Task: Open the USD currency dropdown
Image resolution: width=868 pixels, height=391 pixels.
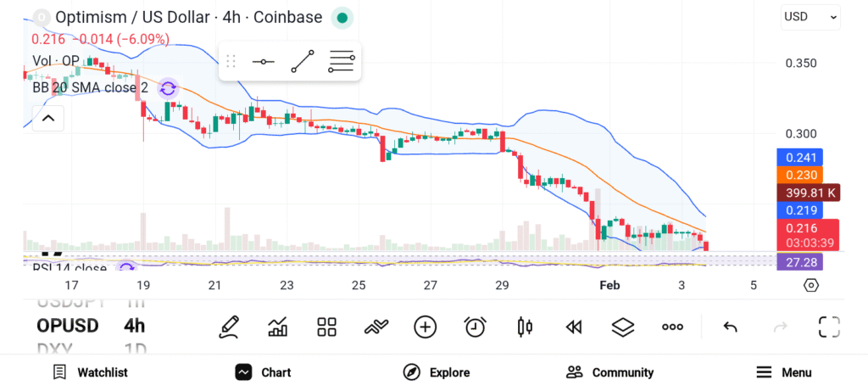Action: (810, 16)
